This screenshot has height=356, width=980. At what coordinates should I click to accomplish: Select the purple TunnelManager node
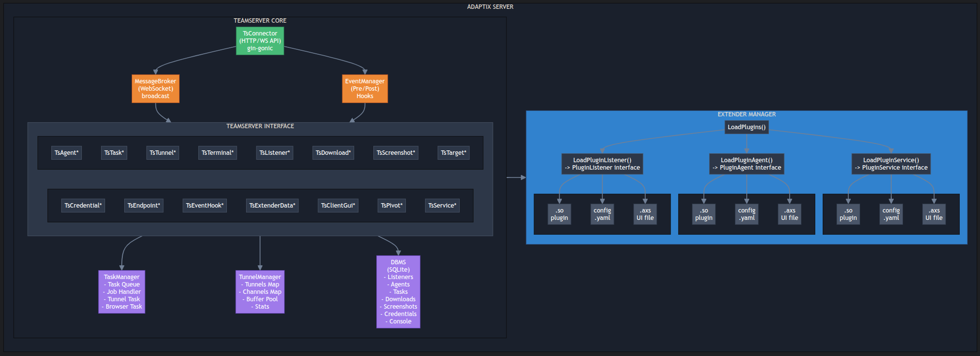click(x=260, y=292)
